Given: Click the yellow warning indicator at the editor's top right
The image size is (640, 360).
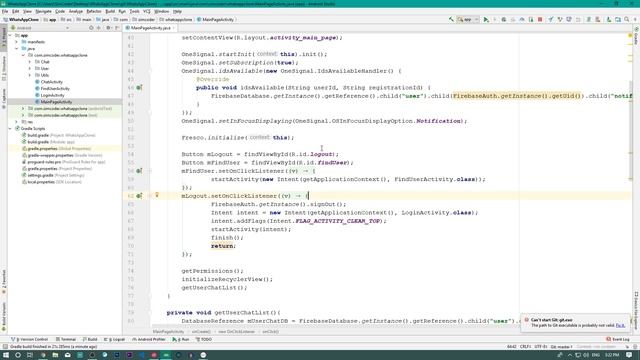Looking at the screenshot, I should 630,36.
